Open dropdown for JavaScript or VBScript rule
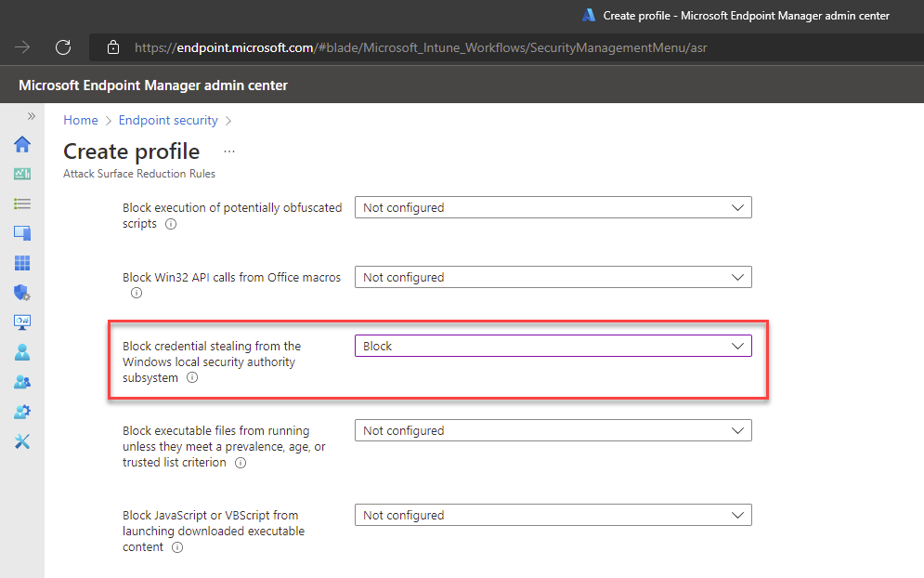The width and height of the screenshot is (924, 578). point(553,515)
